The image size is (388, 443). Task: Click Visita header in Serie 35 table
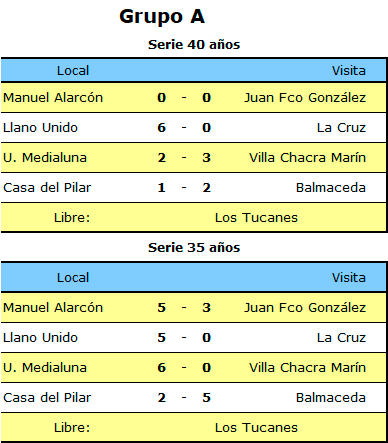(349, 278)
